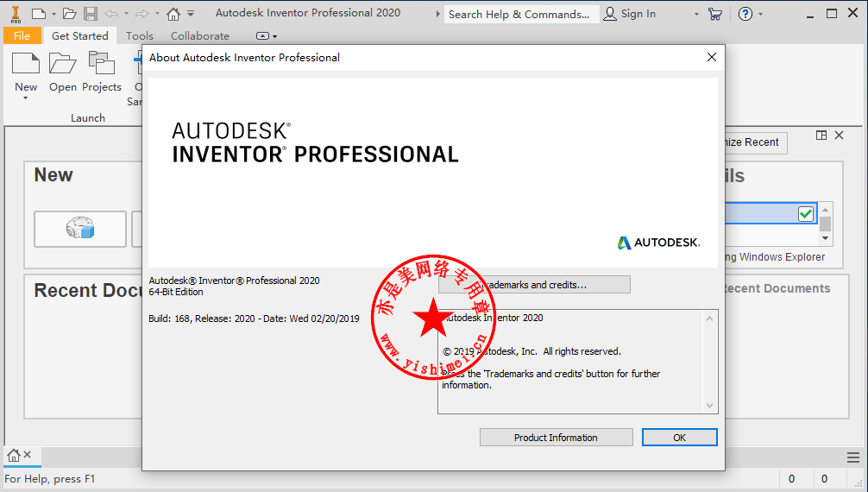Click the Open ribbon button
Image resolution: width=868 pixels, height=492 pixels.
62,72
